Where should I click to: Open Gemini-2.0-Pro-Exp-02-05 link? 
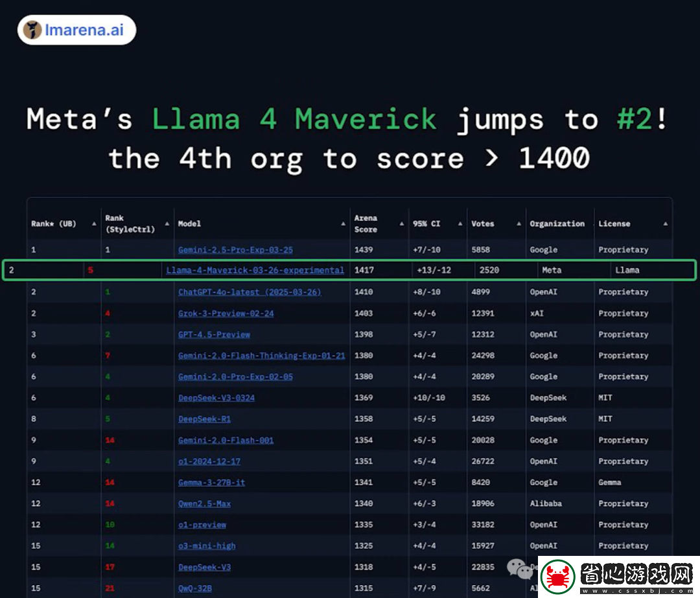point(236,376)
